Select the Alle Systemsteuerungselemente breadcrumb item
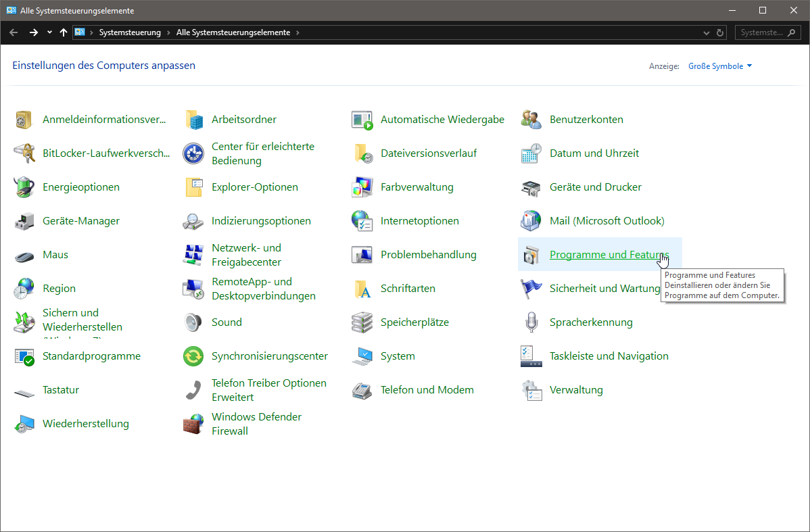This screenshot has width=810, height=532. [233, 32]
